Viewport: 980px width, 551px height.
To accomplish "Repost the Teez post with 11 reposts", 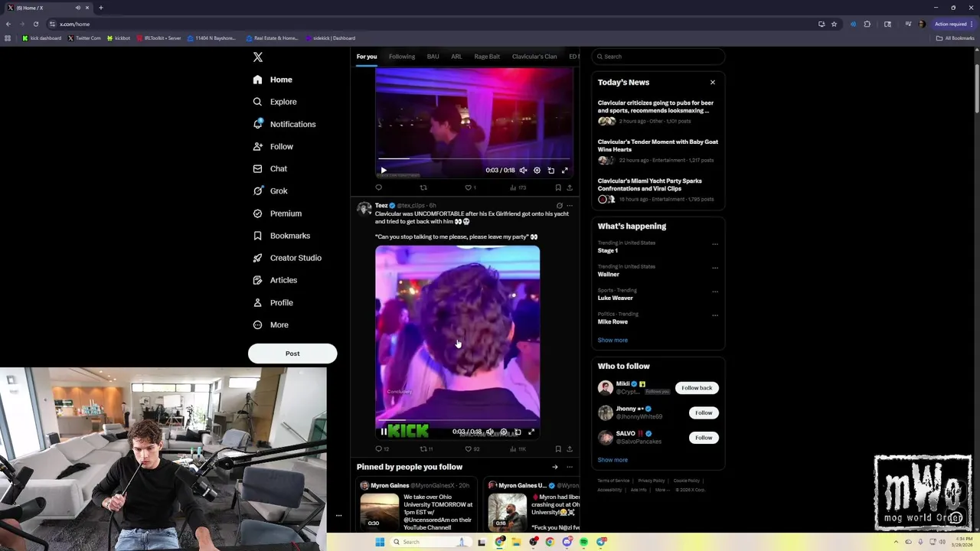I will point(426,449).
